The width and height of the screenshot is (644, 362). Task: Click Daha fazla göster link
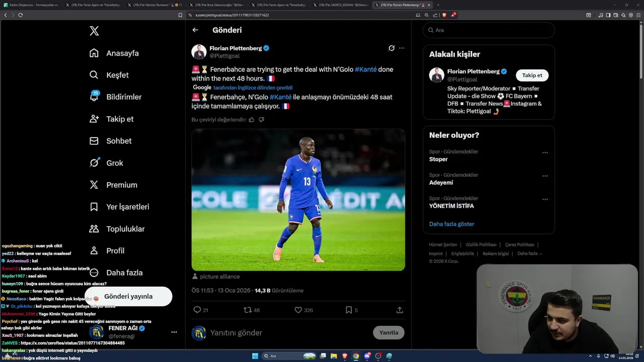tap(452, 224)
